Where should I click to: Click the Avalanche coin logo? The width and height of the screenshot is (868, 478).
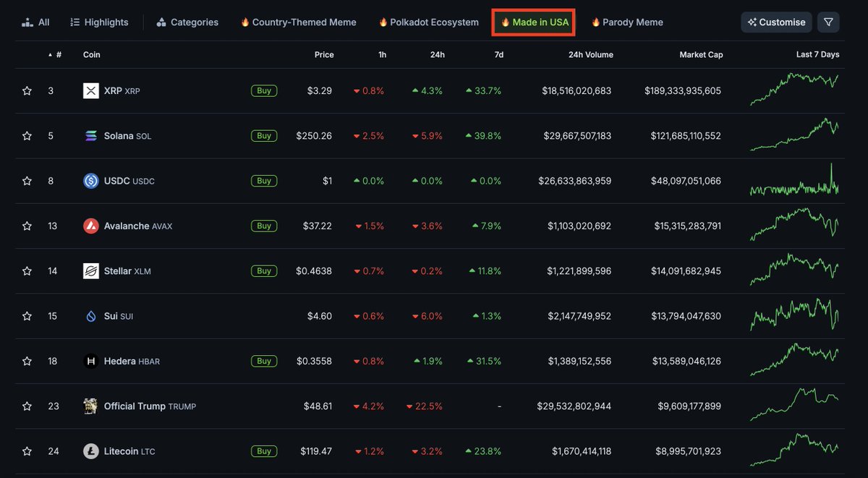coord(91,226)
